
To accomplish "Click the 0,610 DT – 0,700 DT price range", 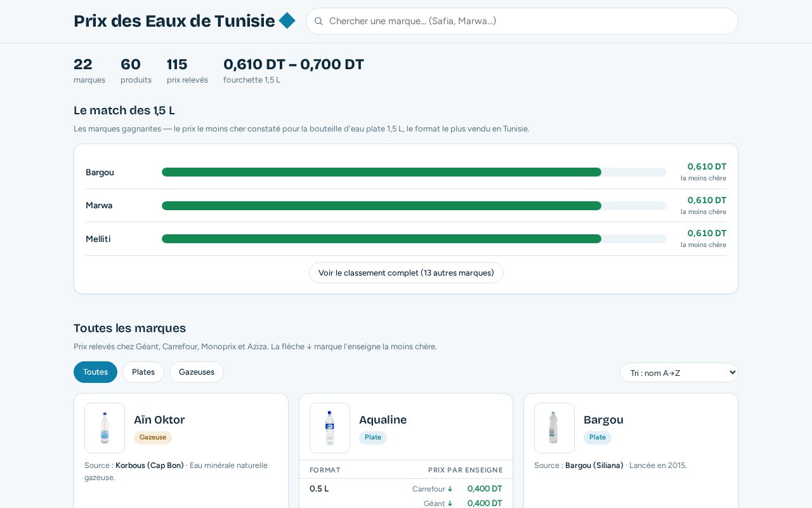I will point(294,64).
